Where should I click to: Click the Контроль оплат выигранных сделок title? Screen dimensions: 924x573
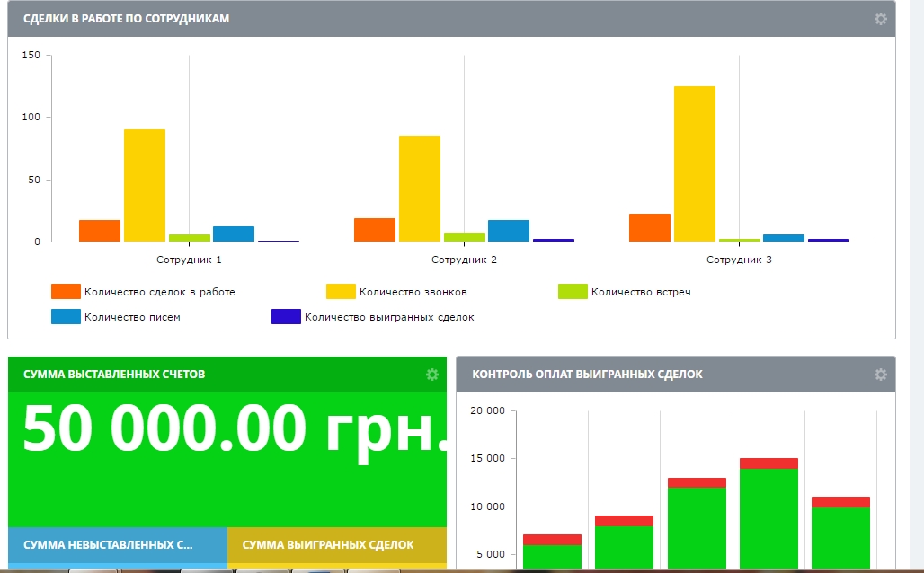[x=587, y=375]
